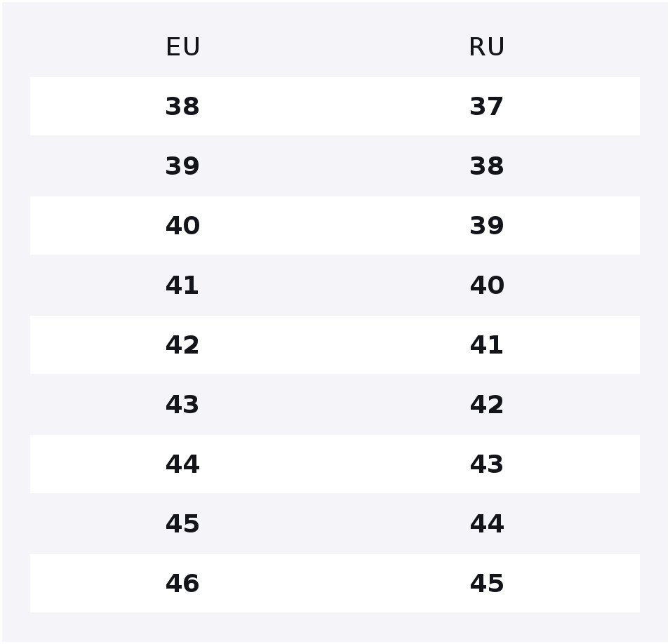The image size is (670, 644).
Task: Select EU size 42 cell
Action: (182, 345)
